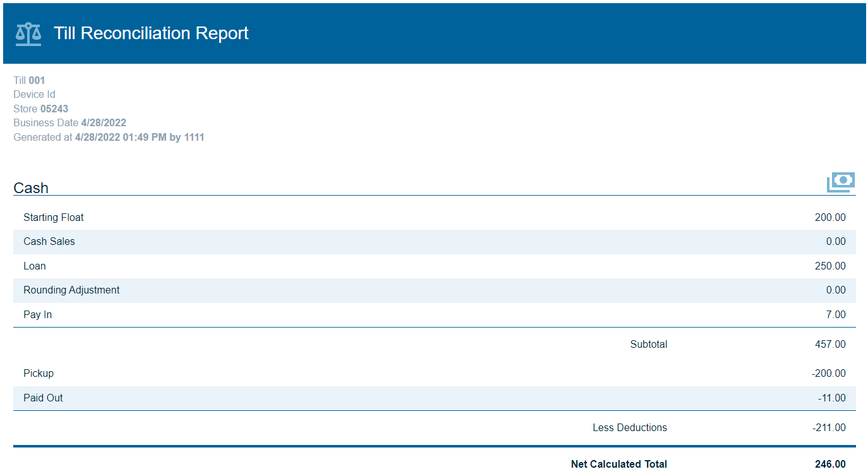
Task: Select the Starting Float row label
Action: (x=54, y=218)
